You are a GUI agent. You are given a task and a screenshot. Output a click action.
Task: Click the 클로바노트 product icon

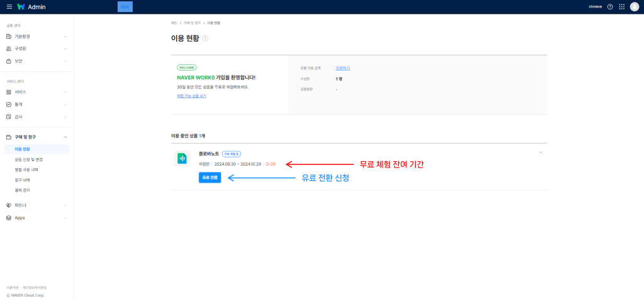pos(182,158)
